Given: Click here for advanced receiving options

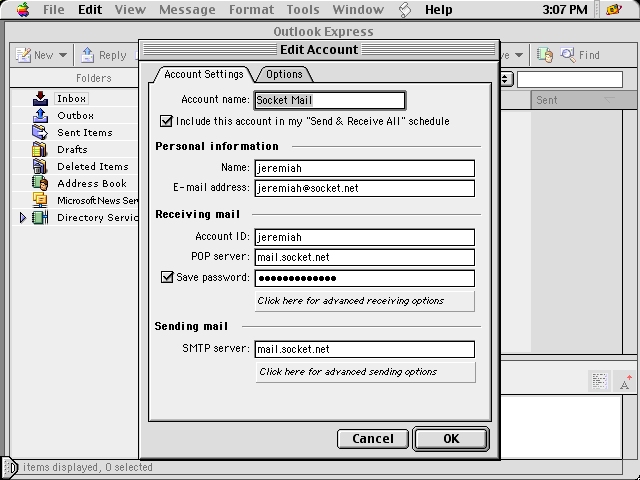Looking at the screenshot, I should pos(364,301).
